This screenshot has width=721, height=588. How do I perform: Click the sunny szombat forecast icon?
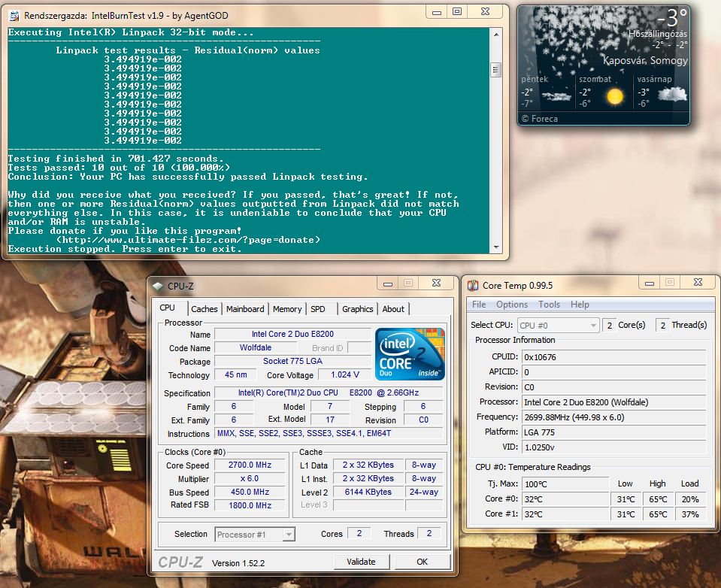tap(615, 96)
